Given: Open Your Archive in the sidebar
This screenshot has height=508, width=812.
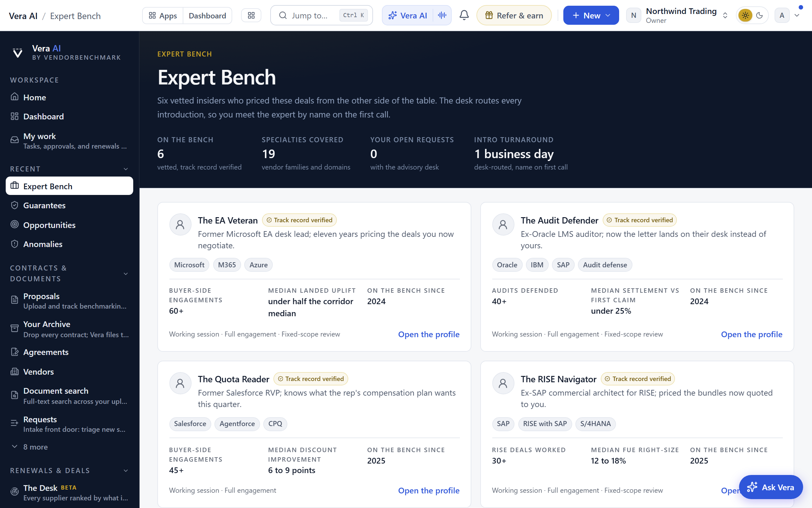Looking at the screenshot, I should coord(69,329).
